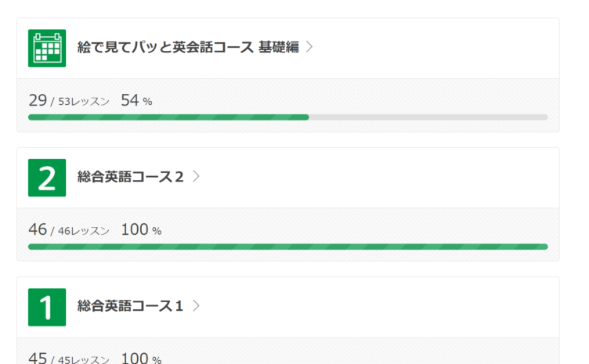This screenshot has height=364, width=589.
Task: Click the green number 1 course icon
Action: click(x=47, y=307)
